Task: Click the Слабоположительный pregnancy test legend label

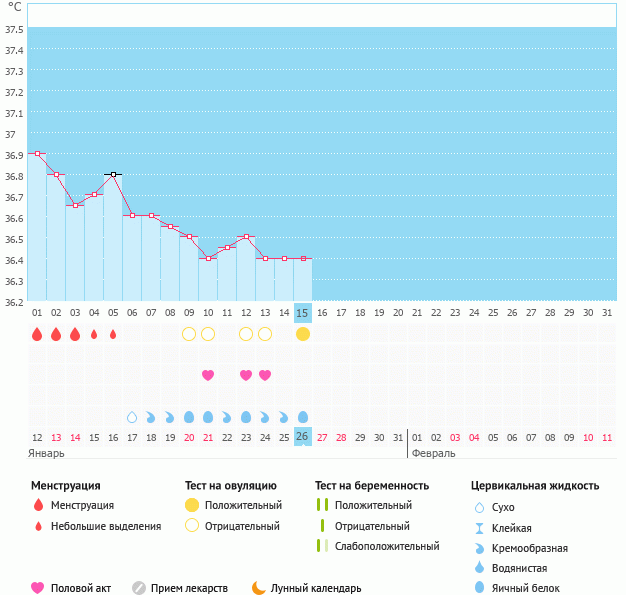Action: coord(387,546)
